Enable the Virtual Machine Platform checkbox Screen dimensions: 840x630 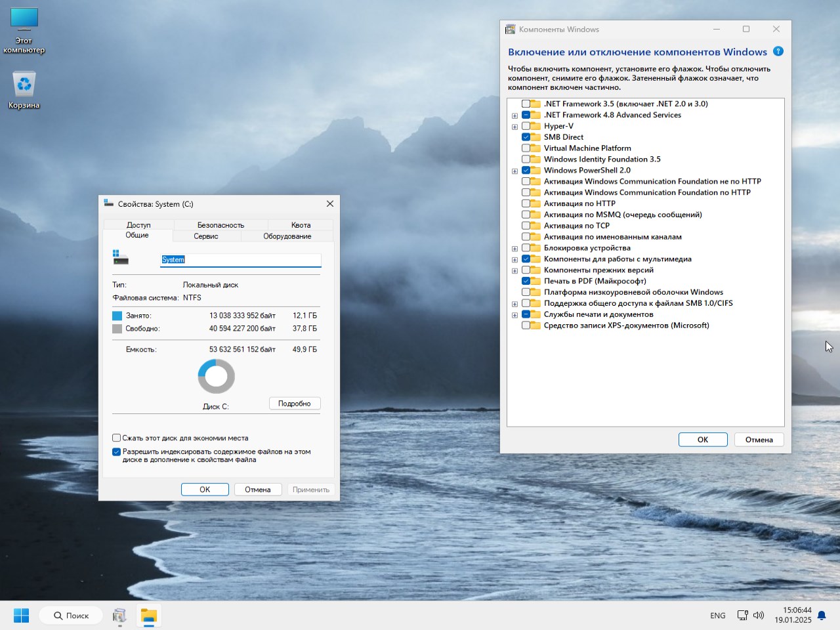pos(526,148)
